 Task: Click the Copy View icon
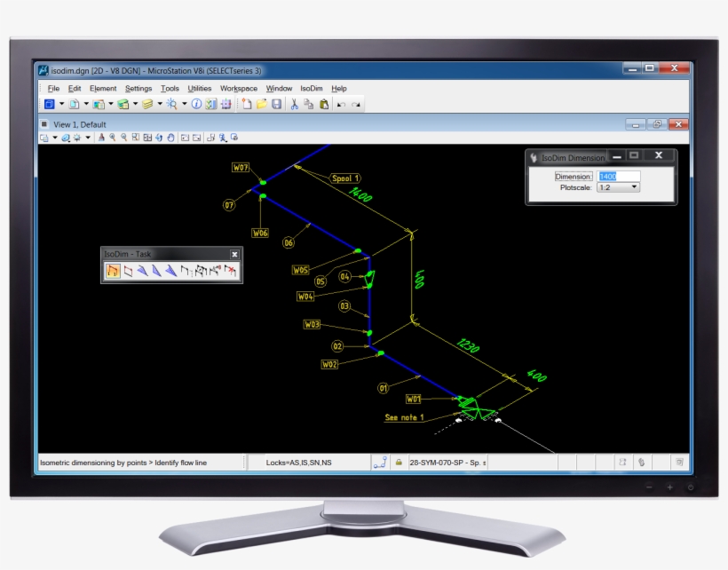(210, 138)
